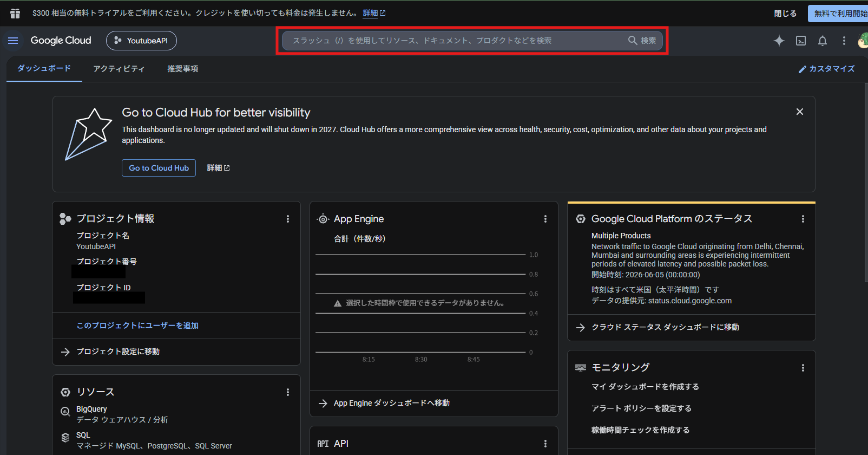The height and width of the screenshot is (455, 868).
Task: Activate Cloud Shell terminal icon
Action: [x=801, y=41]
